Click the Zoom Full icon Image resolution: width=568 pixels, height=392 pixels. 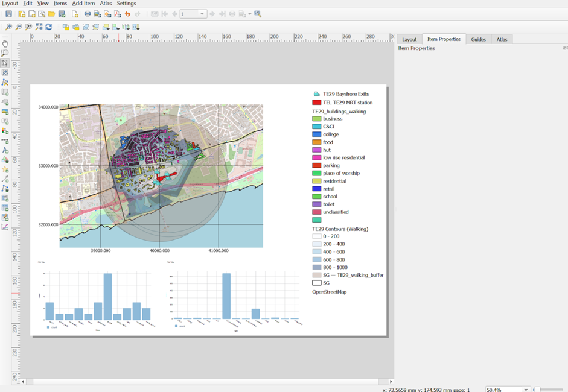click(39, 27)
